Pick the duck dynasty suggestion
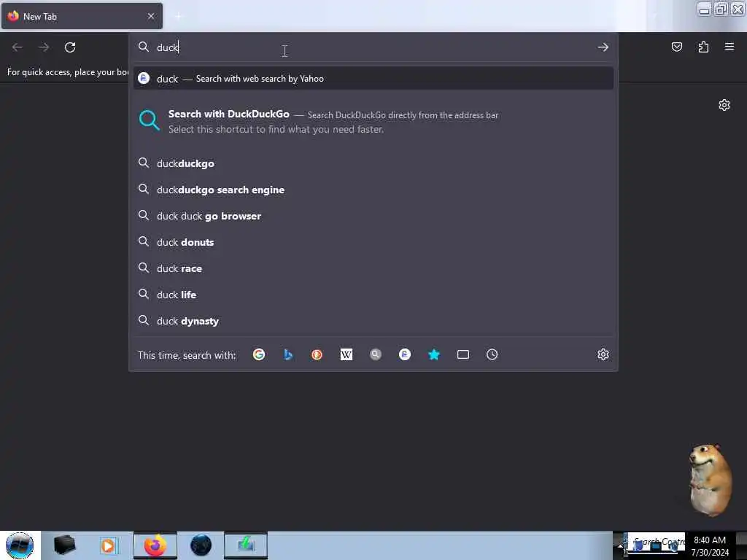This screenshot has height=560, width=747. (373, 321)
